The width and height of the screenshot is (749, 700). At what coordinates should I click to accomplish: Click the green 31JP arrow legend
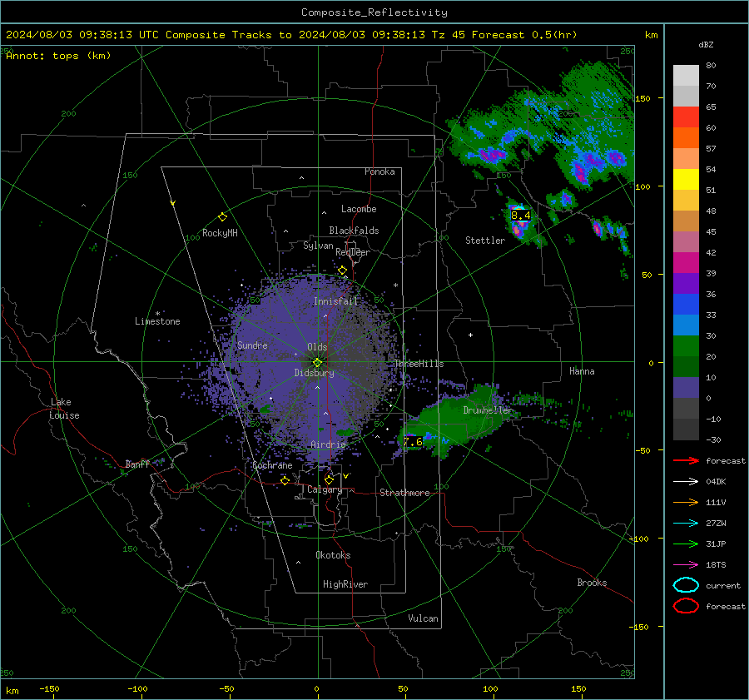pyautogui.click(x=686, y=544)
